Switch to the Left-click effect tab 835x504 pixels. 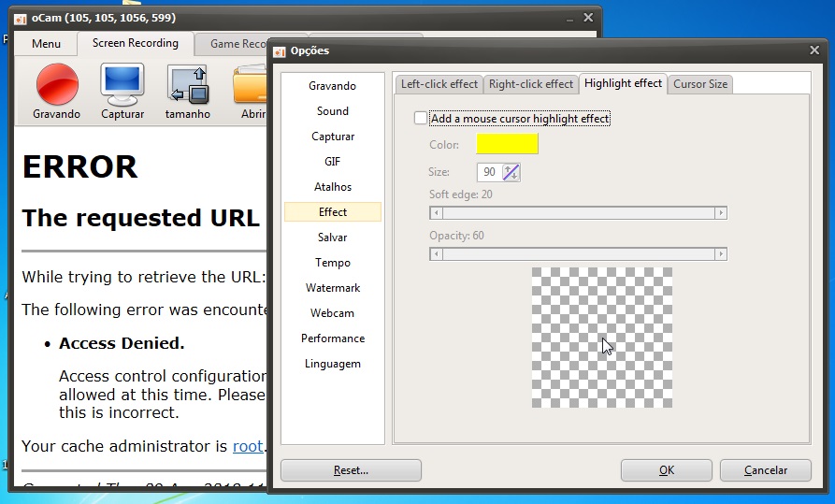(439, 84)
